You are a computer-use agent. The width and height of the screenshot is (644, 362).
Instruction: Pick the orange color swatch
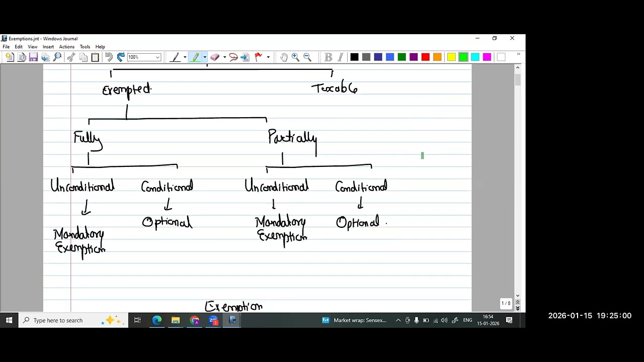click(x=437, y=57)
